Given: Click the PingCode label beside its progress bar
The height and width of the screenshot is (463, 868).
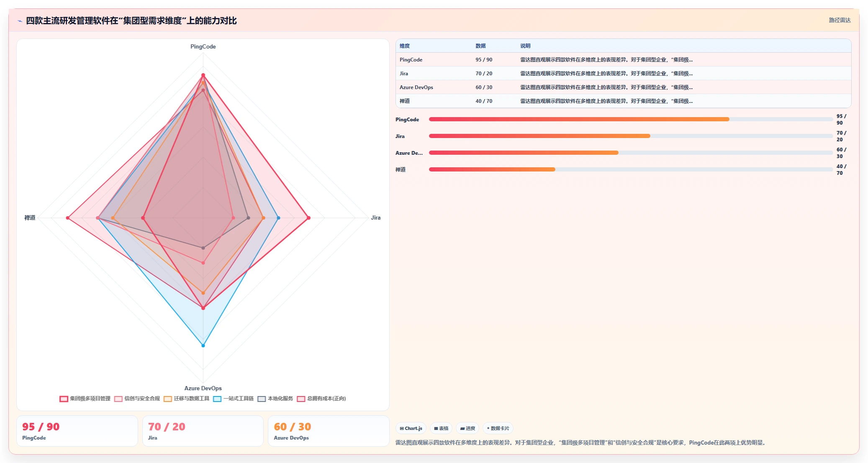Looking at the screenshot, I should coord(407,119).
